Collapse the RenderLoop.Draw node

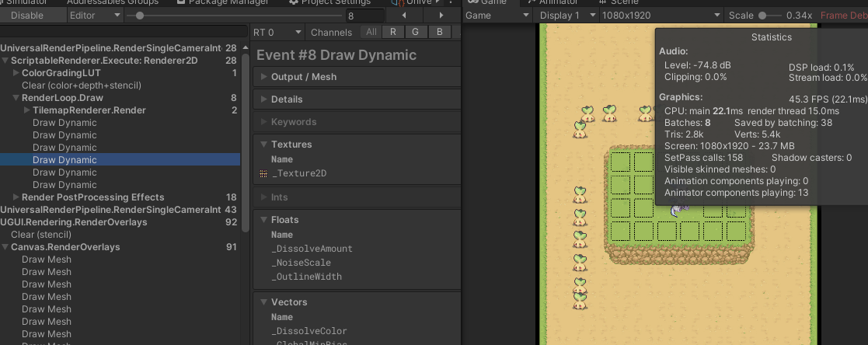click(16, 98)
